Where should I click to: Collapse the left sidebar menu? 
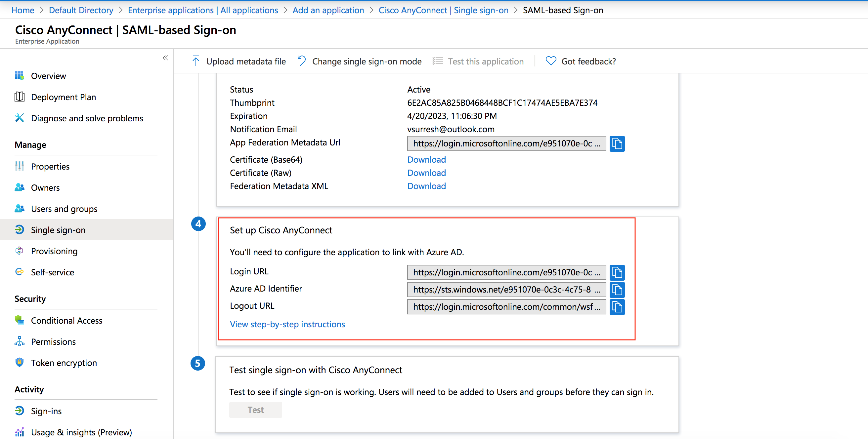click(x=165, y=58)
